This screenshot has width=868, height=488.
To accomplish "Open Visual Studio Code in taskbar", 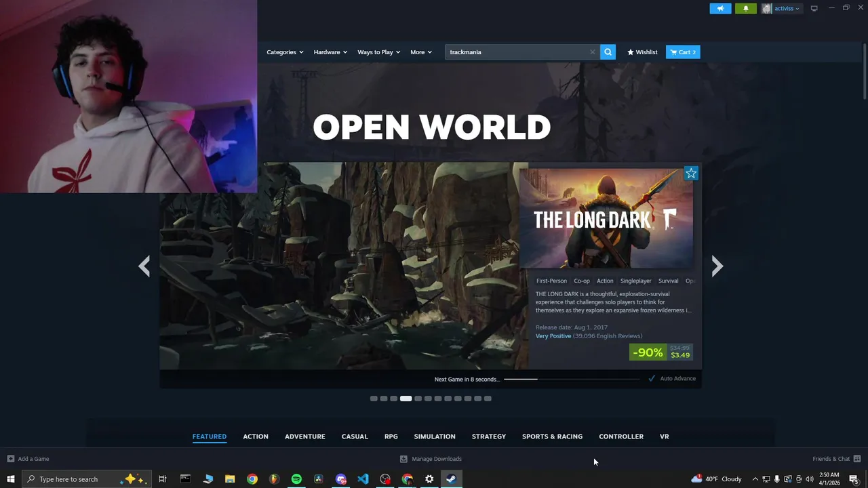I will point(363,479).
